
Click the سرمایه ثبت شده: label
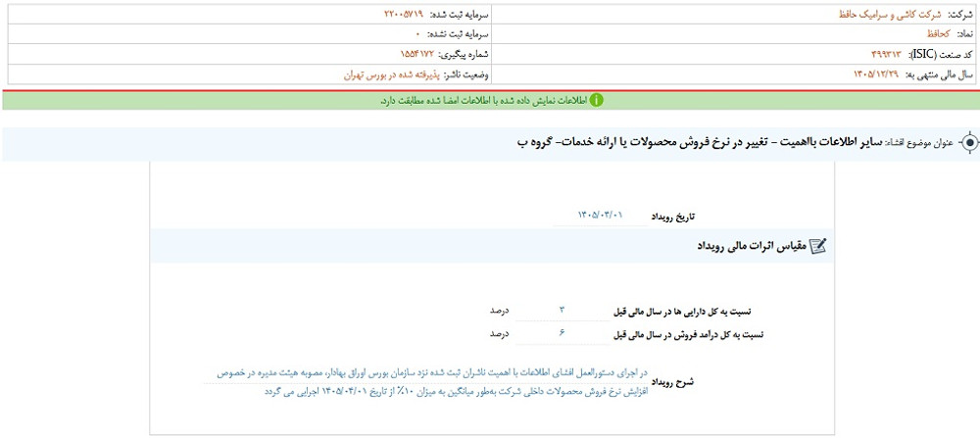(460, 14)
